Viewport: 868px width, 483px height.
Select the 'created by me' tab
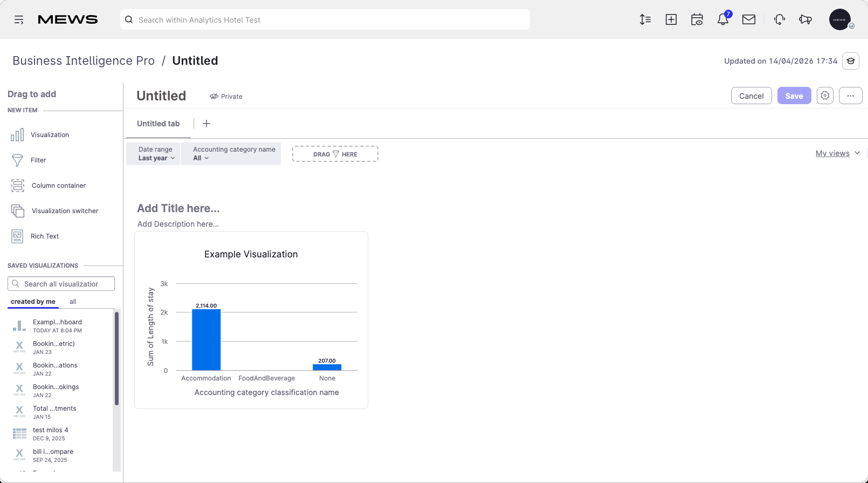pos(33,302)
